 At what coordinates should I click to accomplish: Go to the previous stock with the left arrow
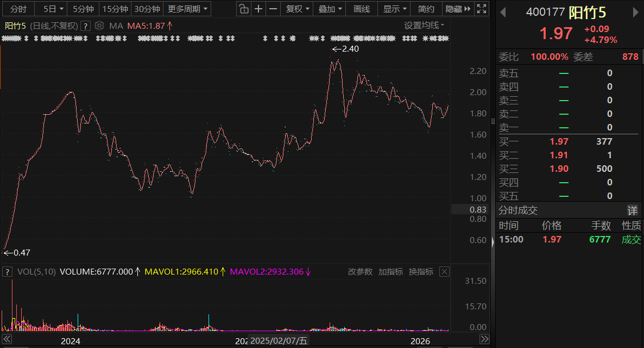pyautogui.click(x=503, y=13)
